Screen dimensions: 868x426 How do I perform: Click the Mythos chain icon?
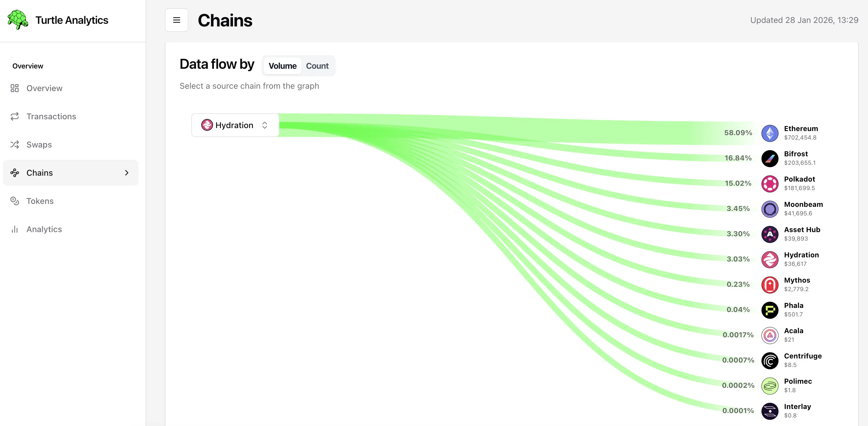pos(770,285)
